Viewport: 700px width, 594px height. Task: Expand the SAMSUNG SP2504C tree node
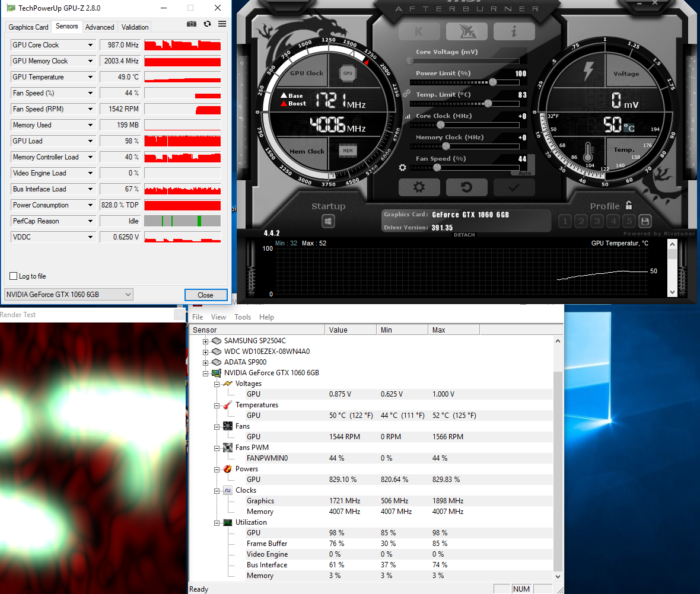pyautogui.click(x=205, y=341)
